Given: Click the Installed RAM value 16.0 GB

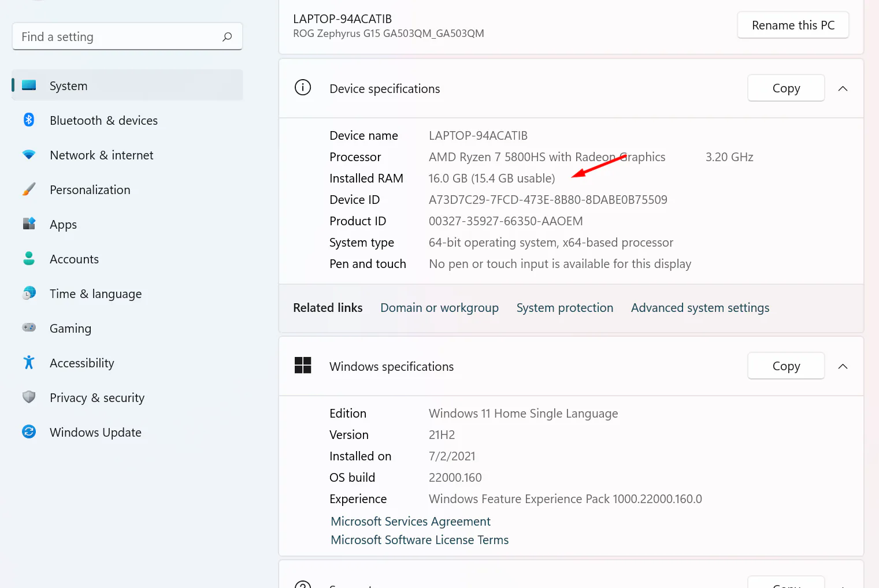Looking at the screenshot, I should pos(492,178).
